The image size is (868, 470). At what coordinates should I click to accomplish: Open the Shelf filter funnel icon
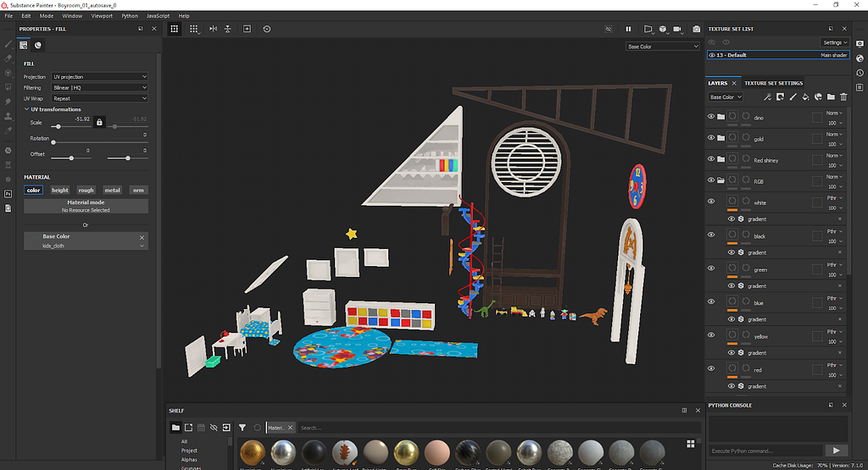click(242, 428)
